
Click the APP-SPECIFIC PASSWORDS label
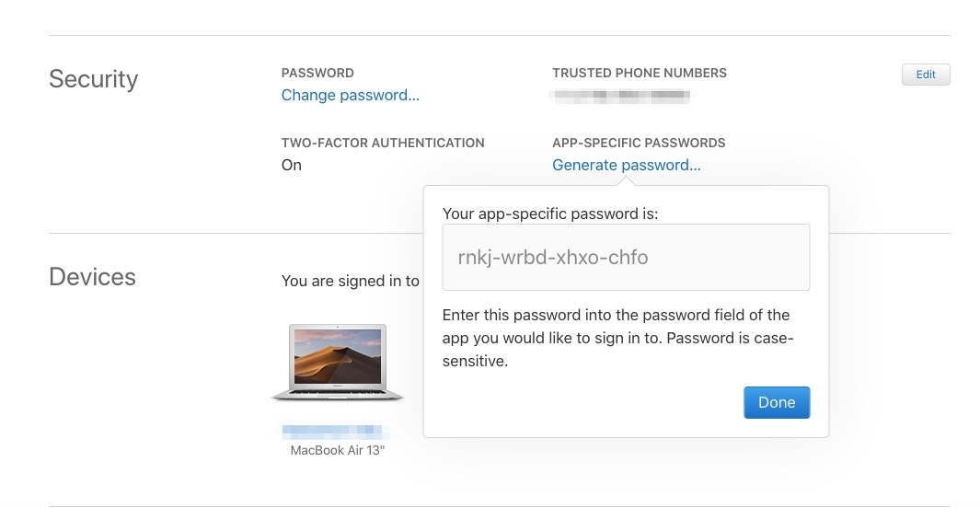click(x=639, y=143)
